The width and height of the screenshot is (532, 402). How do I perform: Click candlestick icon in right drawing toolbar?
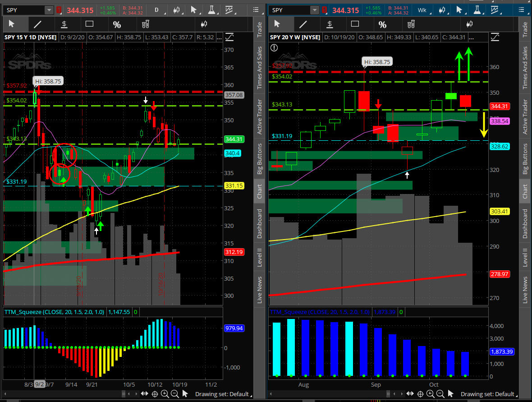(x=470, y=24)
